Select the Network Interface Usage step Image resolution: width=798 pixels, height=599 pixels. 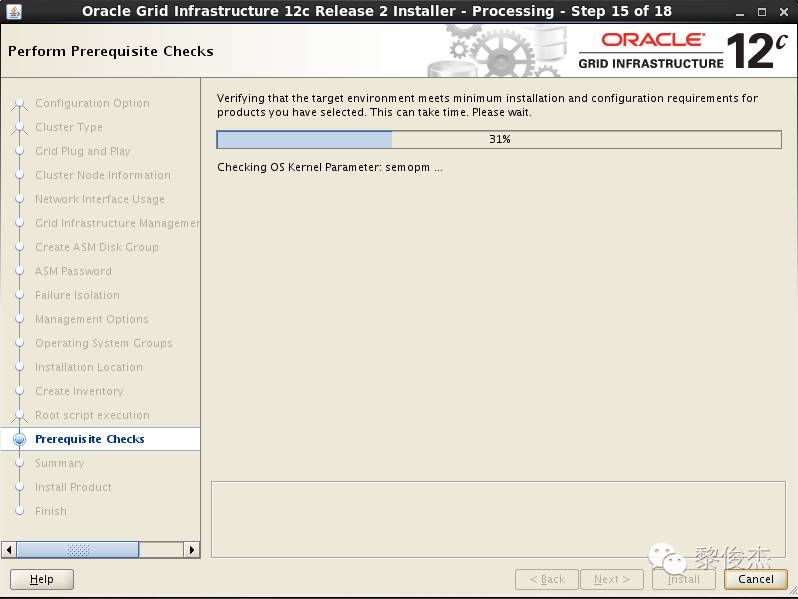[x=100, y=199]
